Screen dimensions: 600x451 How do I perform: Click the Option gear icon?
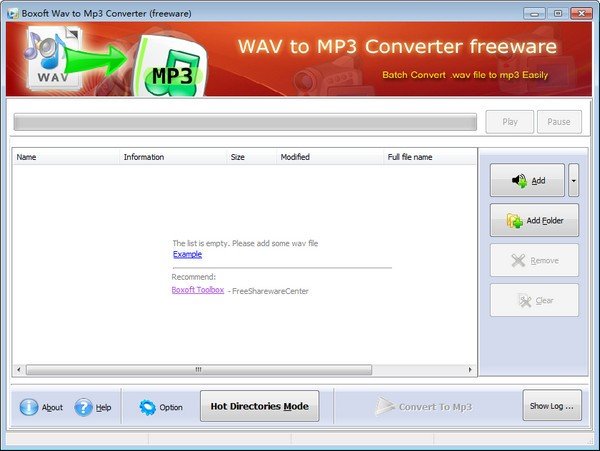click(147, 407)
